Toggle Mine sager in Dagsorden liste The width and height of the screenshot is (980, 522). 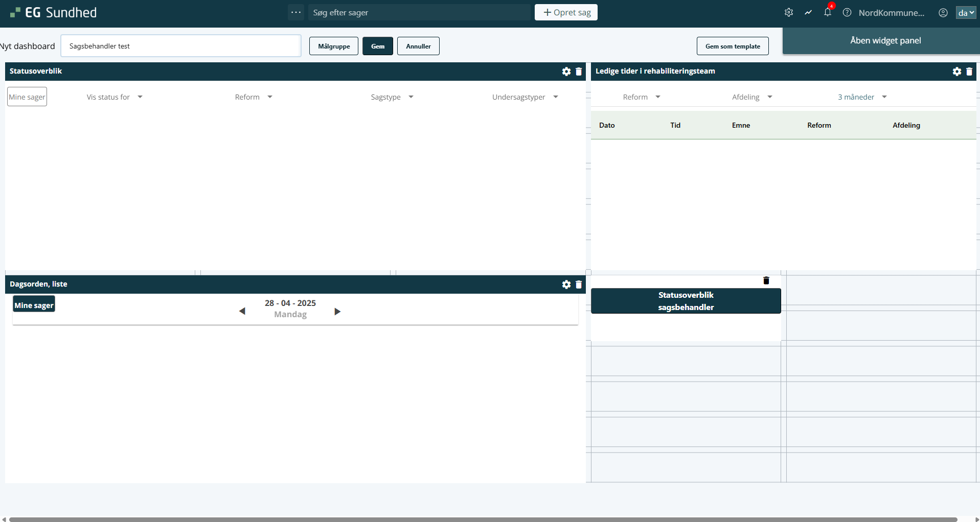[x=34, y=305]
